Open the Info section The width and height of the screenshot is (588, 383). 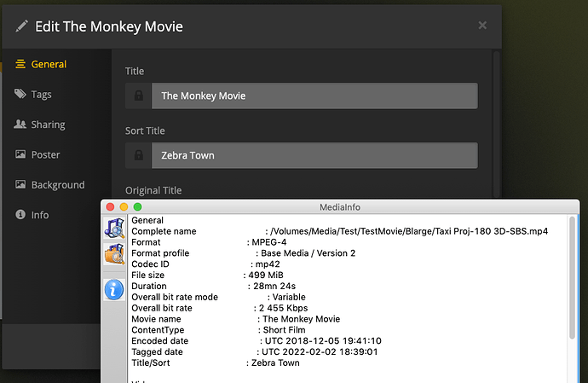(32, 215)
